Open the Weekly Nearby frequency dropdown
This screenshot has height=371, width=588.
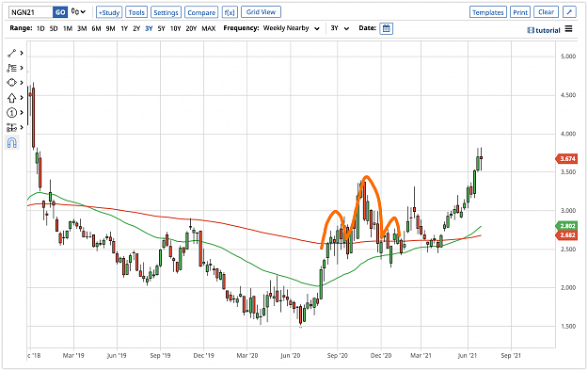coord(292,28)
